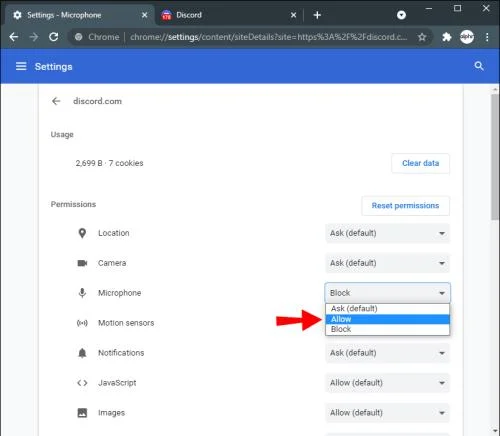The image size is (500, 436).
Task: Open the JavaScript permission dropdown
Action: (x=387, y=383)
